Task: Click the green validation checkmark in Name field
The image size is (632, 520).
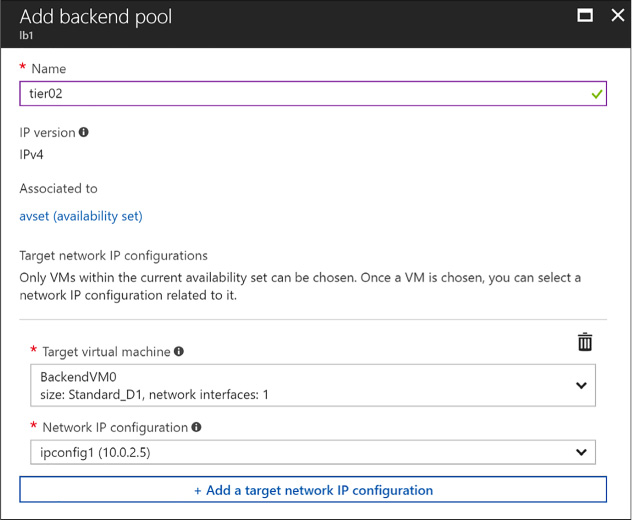Action: pos(597,94)
